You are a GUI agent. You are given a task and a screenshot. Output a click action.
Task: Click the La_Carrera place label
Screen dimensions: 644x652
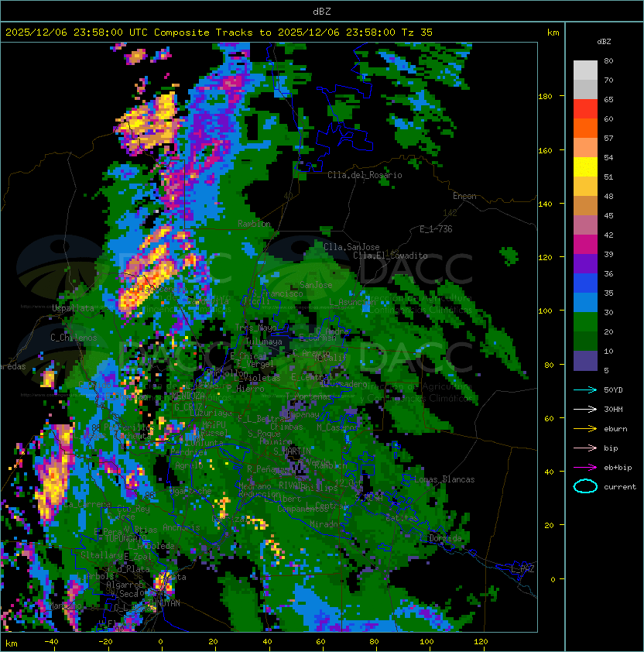87,504
